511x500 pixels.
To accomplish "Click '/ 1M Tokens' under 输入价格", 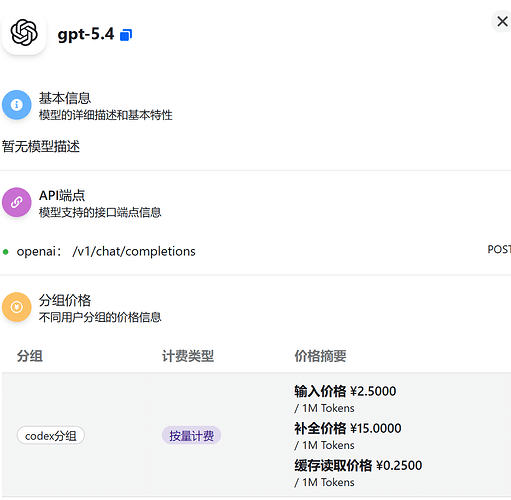I will [x=324, y=408].
